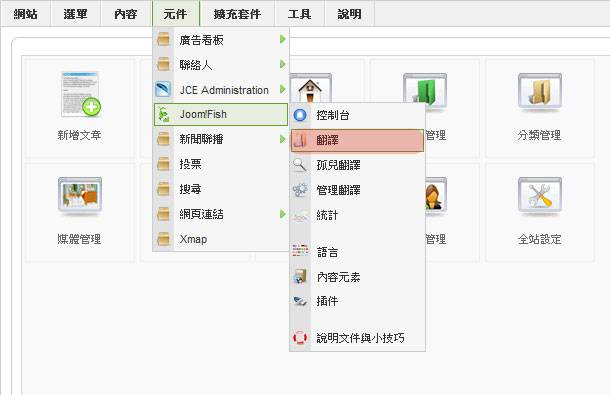Open the 說明 menu
Viewport: 610px width, 395px height.
[x=349, y=14]
